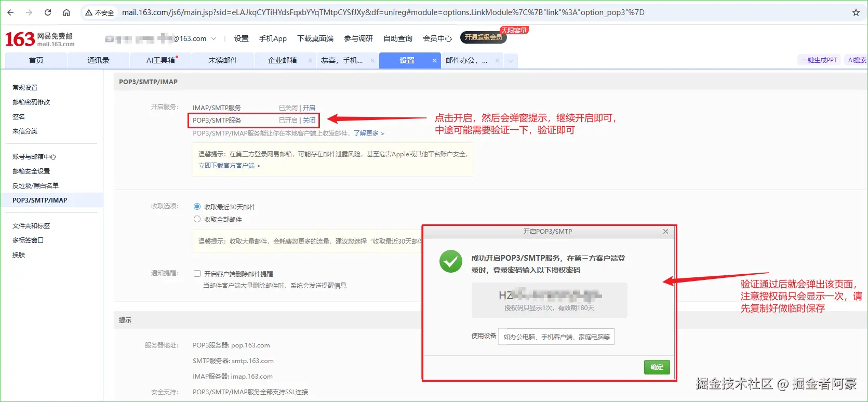Click the 一键生成PPT button

click(819, 60)
